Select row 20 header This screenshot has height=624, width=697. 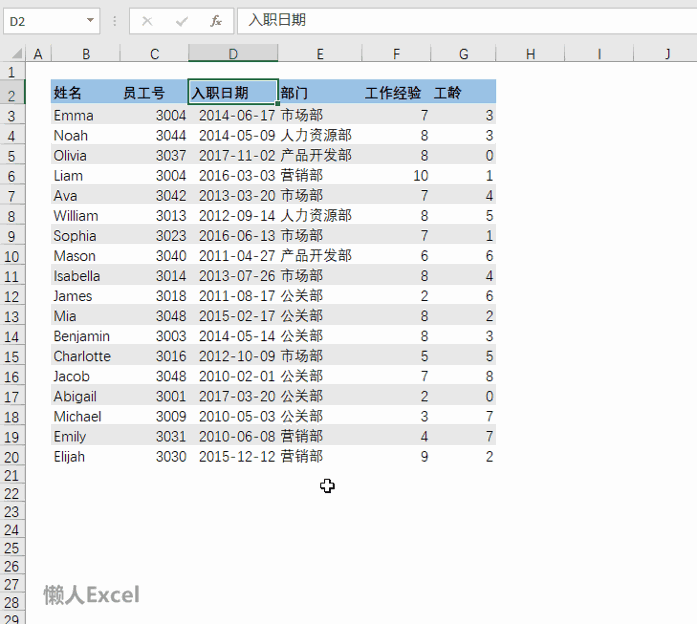12,457
